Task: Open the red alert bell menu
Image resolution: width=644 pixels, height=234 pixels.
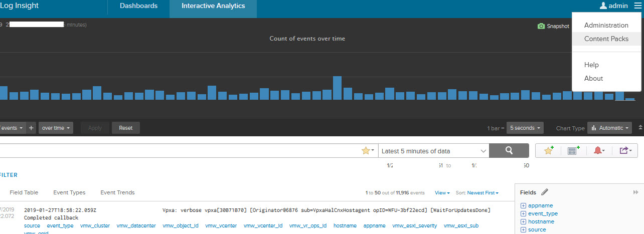Action: [x=599, y=151]
